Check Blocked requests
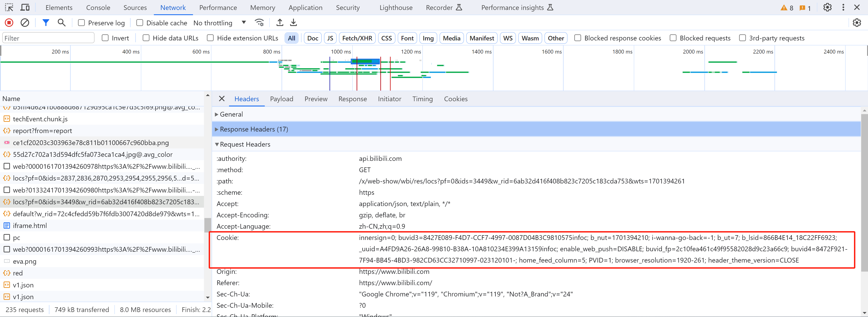Viewport: 868px width, 317px height. [x=673, y=38]
